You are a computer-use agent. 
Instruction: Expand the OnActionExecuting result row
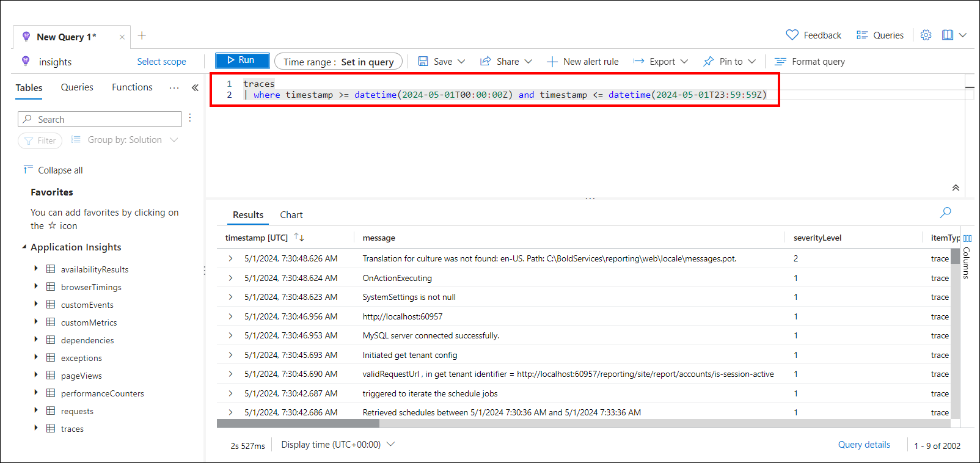230,278
